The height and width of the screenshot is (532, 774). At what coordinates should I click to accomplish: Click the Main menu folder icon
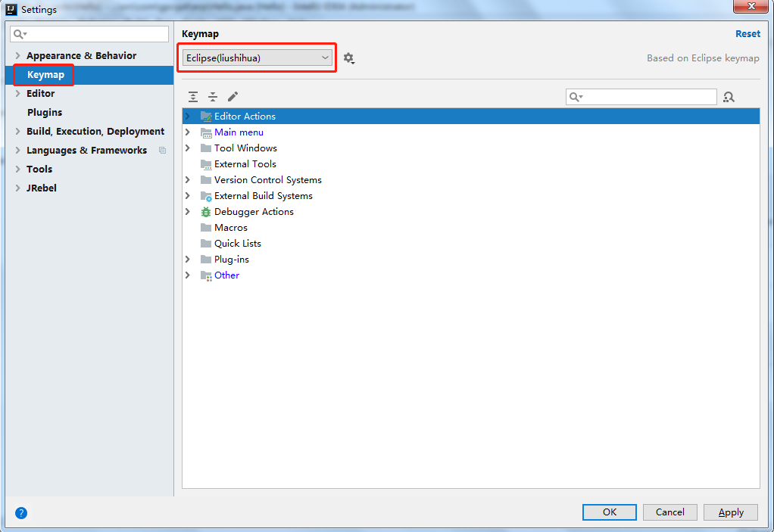tap(206, 132)
